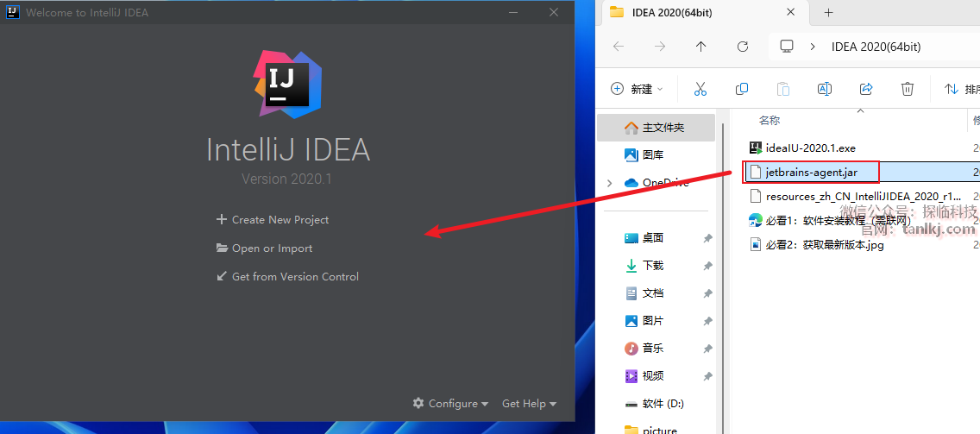Open the Configure dropdown menu

450,403
